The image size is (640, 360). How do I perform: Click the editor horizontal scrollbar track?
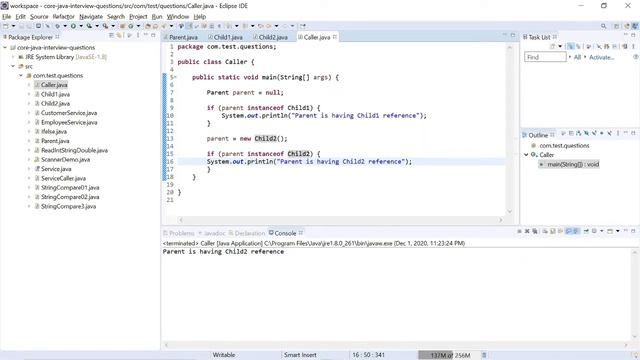coord(340,220)
